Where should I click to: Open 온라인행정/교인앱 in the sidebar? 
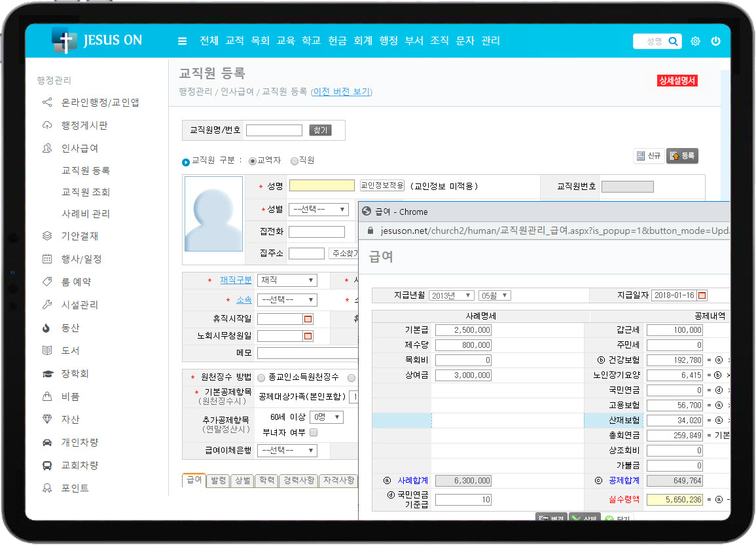click(99, 103)
